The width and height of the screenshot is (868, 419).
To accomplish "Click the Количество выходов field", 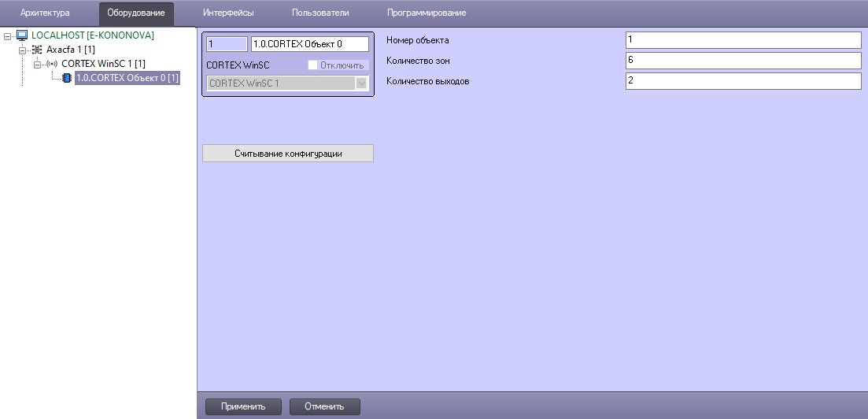I will 743,81.
